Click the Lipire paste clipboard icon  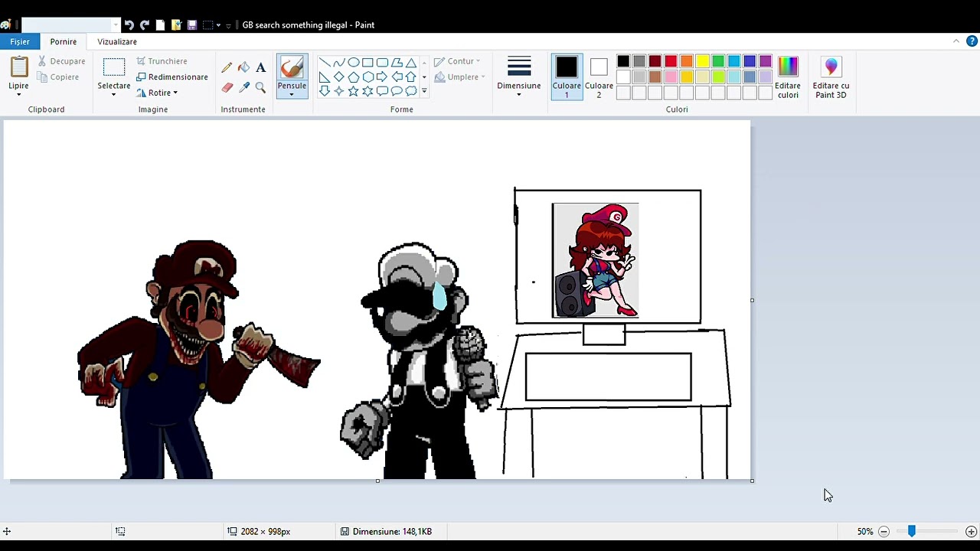tap(19, 67)
